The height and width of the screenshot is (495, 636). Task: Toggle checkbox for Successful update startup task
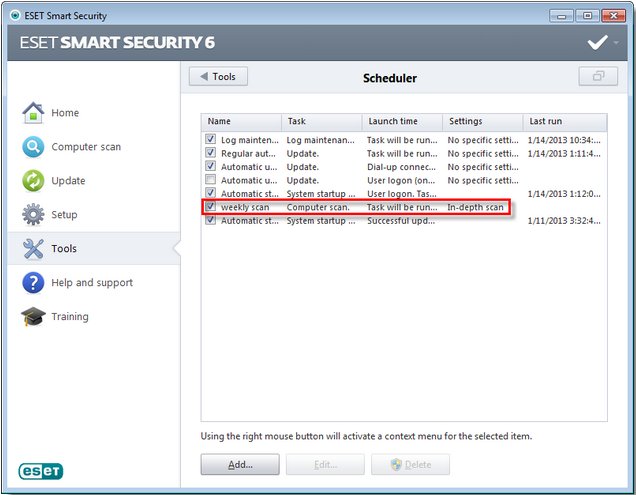pos(210,220)
